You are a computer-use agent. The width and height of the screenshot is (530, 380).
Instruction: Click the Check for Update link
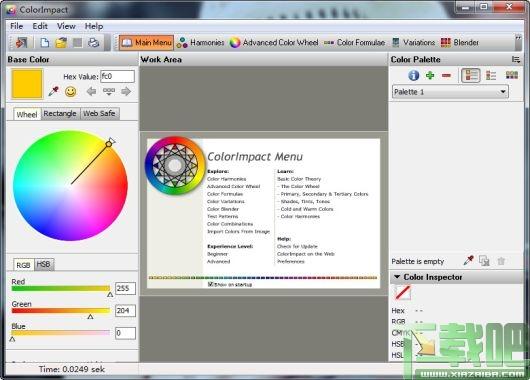(x=297, y=246)
